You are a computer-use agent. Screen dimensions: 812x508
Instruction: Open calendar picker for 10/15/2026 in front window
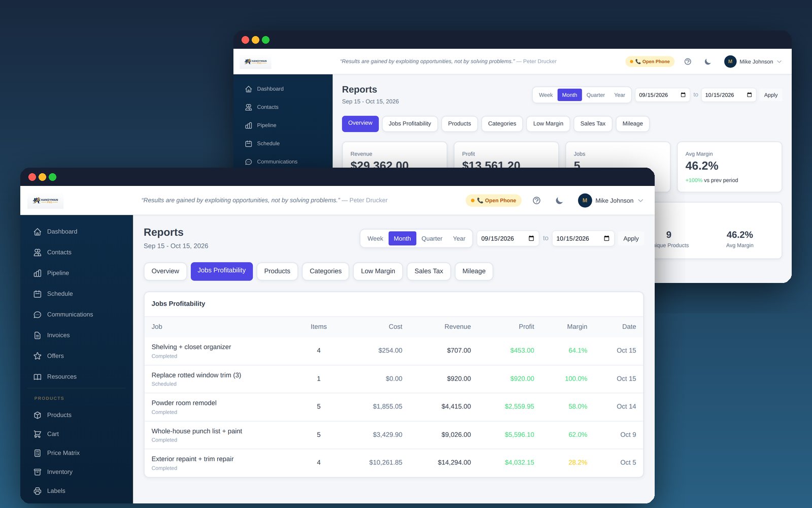606,239
